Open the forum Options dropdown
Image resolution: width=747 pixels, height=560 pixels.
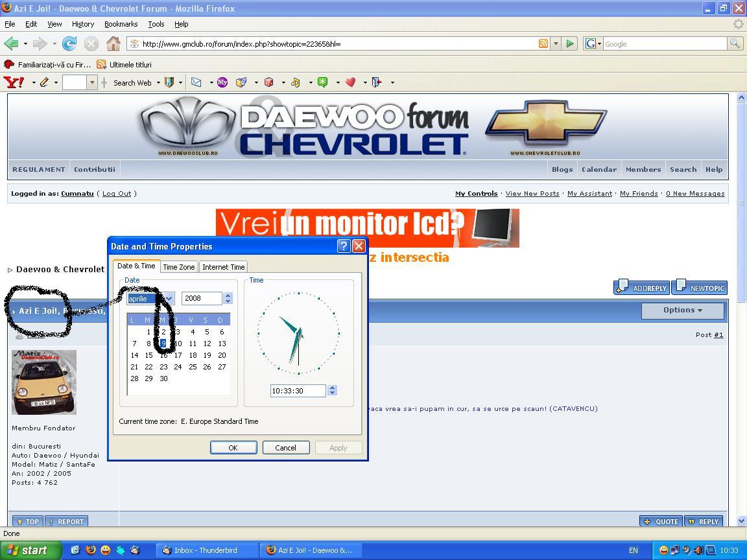coord(683,310)
